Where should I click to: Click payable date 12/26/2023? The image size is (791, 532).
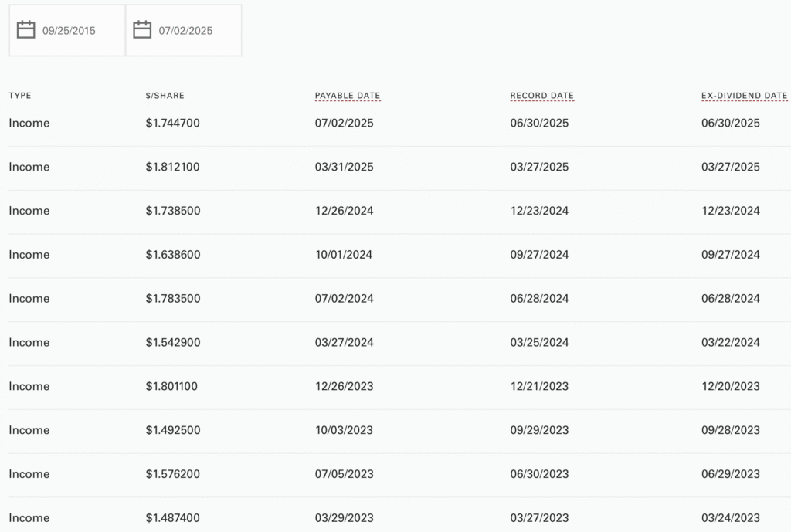pyautogui.click(x=344, y=386)
